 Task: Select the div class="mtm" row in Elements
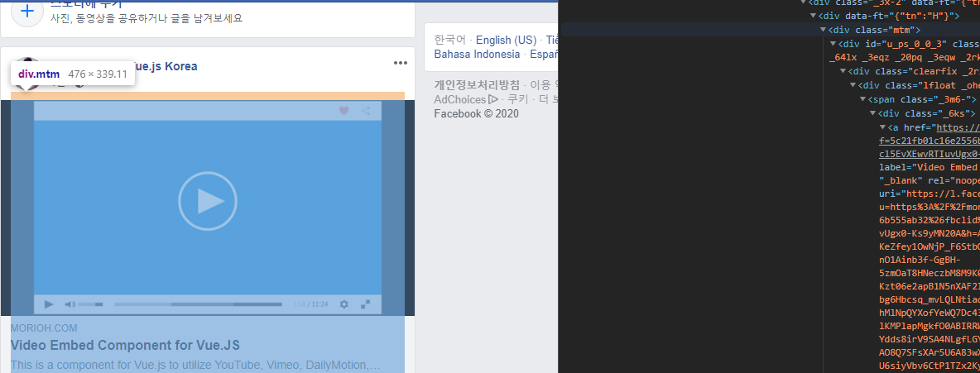click(x=771, y=30)
